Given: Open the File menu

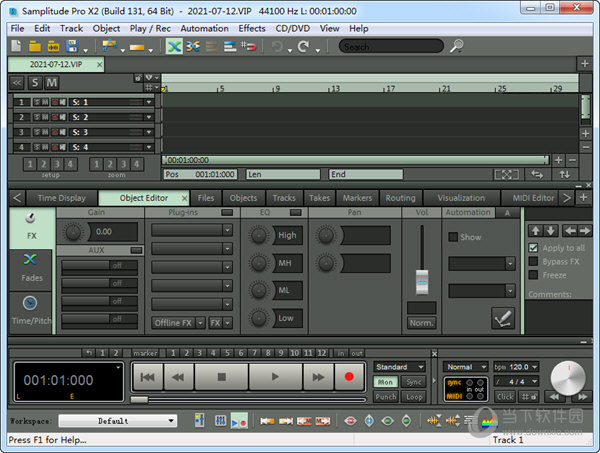Looking at the screenshot, I should pos(17,28).
